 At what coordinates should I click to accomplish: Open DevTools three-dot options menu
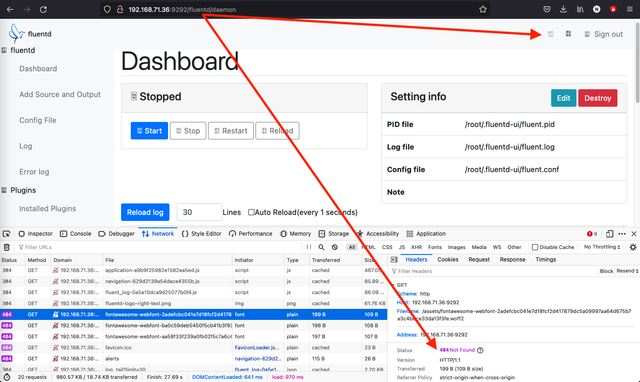[x=622, y=234]
